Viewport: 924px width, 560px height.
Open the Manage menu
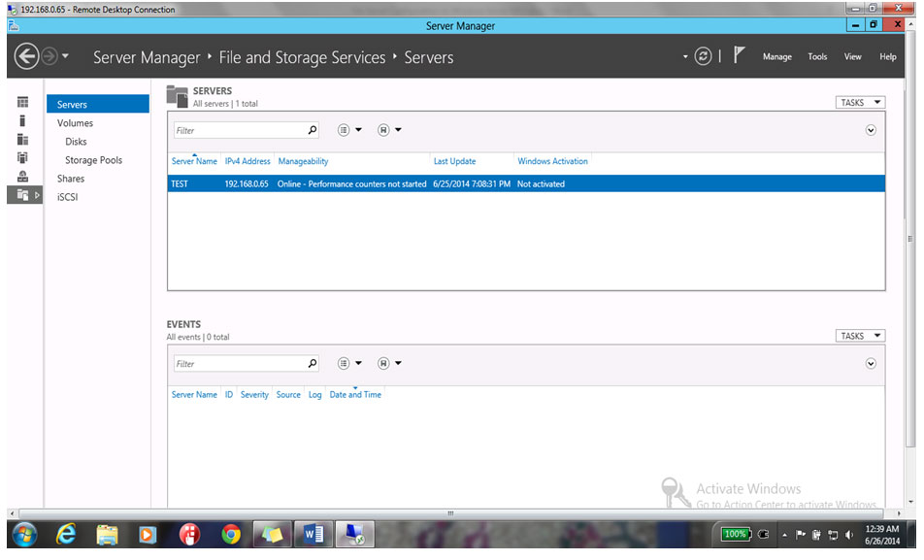777,56
